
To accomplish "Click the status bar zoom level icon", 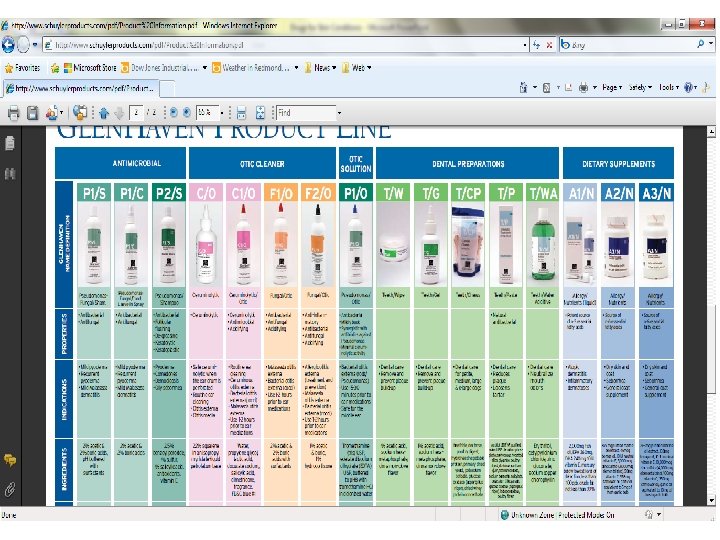I will pos(648,515).
